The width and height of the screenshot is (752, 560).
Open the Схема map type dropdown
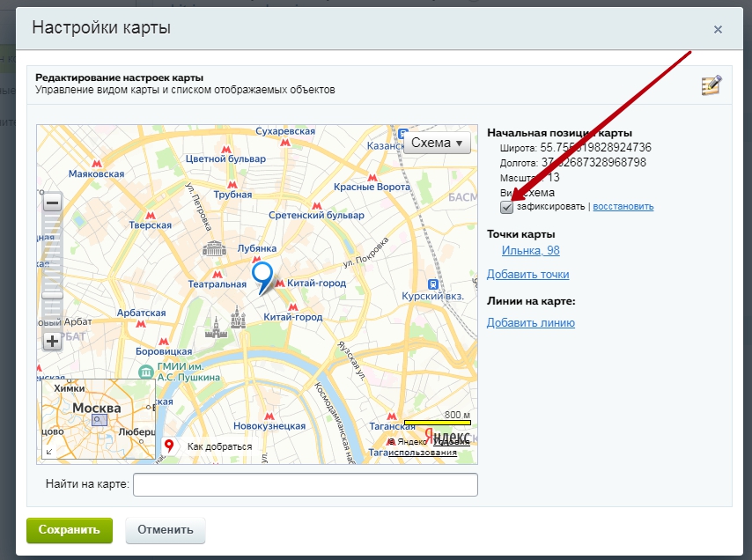437,143
